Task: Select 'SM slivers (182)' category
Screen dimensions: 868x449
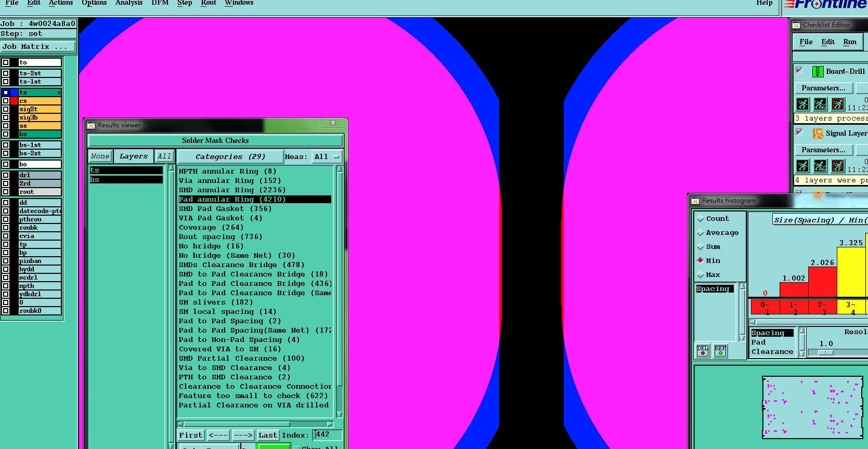Action: (x=216, y=302)
